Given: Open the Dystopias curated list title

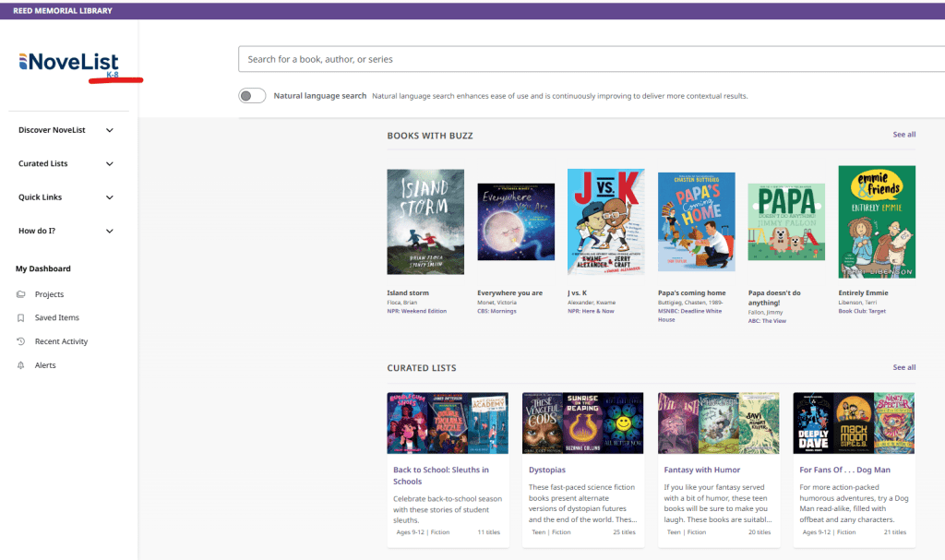Looking at the screenshot, I should pos(547,470).
